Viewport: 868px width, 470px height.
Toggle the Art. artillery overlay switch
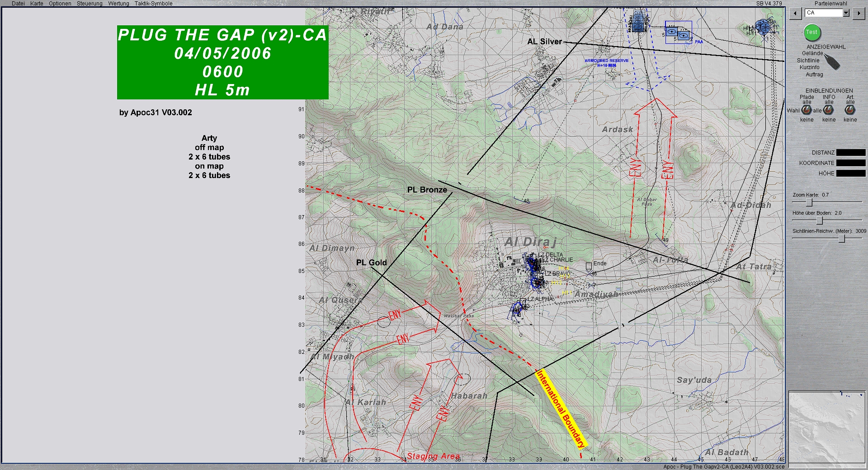click(x=850, y=110)
